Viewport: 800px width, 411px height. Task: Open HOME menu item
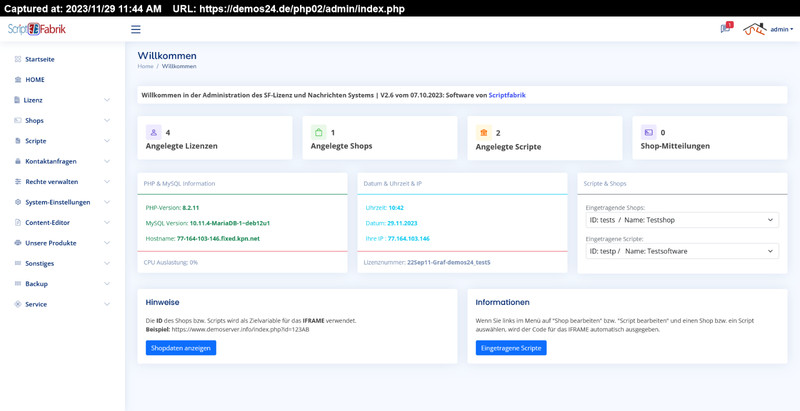[x=35, y=80]
